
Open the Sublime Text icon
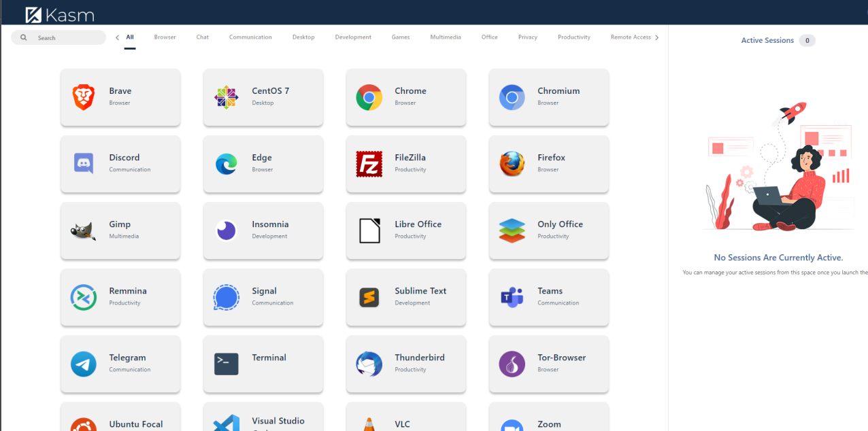coord(369,297)
